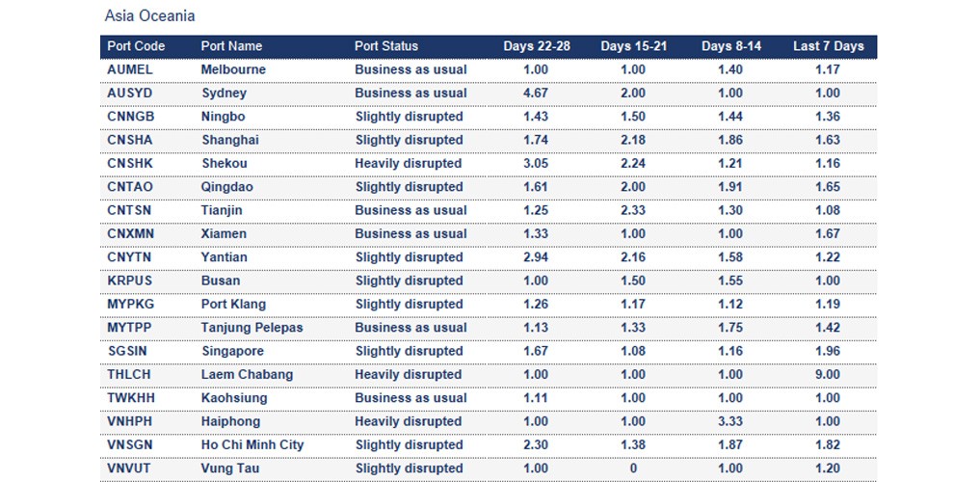Select the AUMEL port code cell

coord(130,69)
